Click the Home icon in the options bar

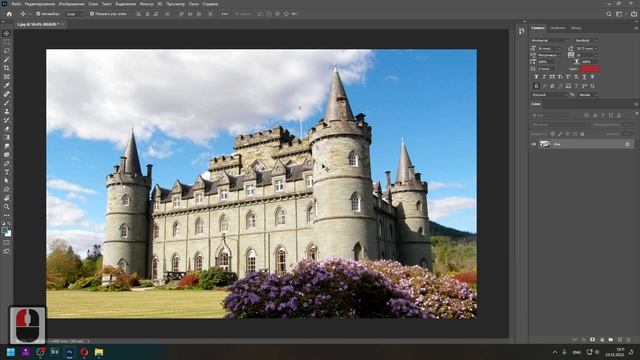click(x=9, y=14)
